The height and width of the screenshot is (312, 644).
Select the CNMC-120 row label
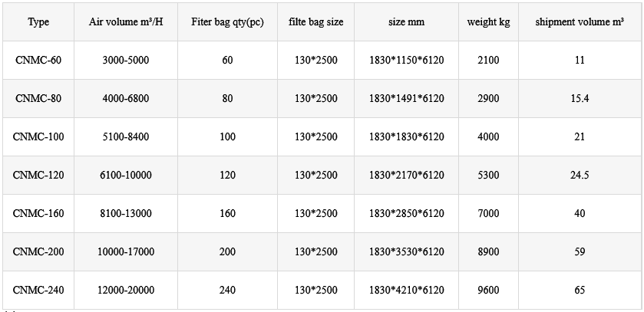(38, 176)
